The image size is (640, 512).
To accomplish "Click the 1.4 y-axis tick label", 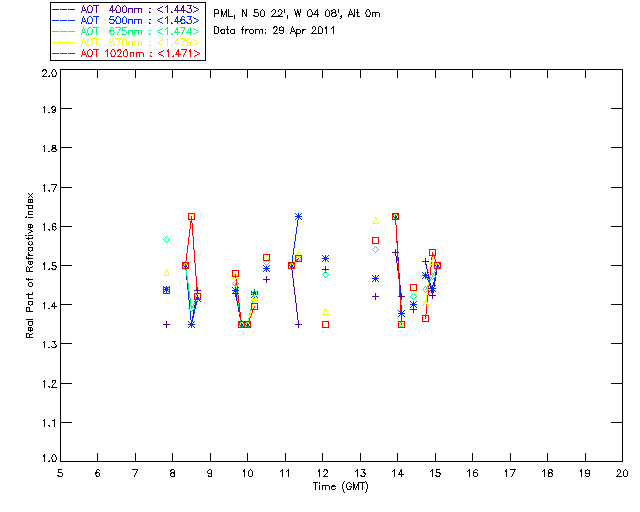I will [x=49, y=305].
